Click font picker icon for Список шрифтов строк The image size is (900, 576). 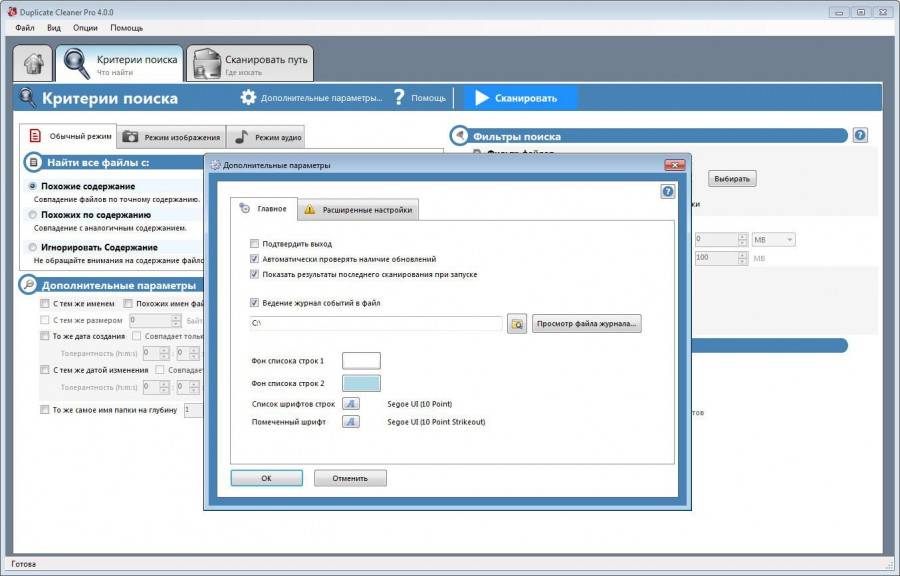pyautogui.click(x=351, y=404)
